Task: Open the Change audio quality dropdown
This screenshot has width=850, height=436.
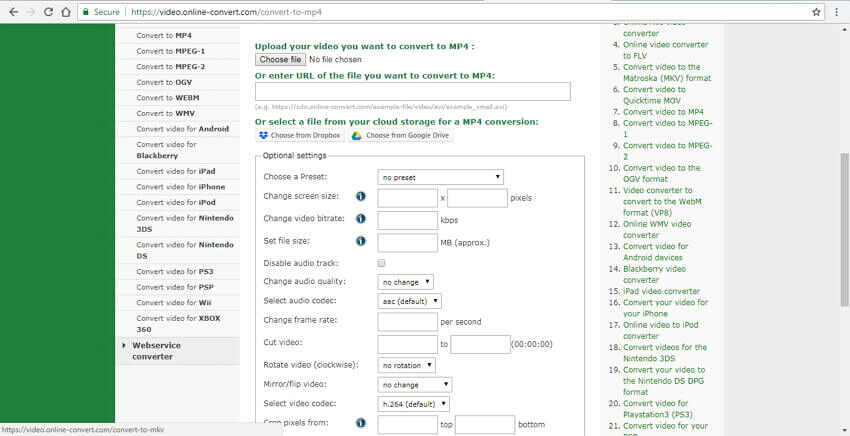Action: [x=405, y=282]
